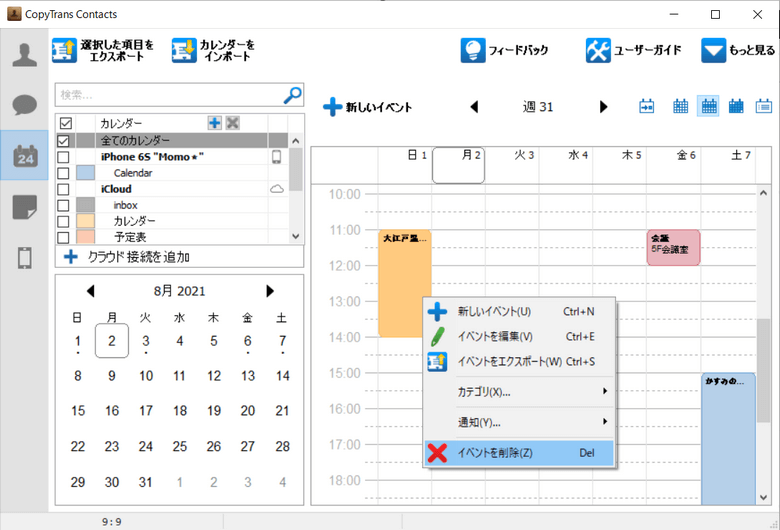Switch to month view icon
Viewport: 780px width, 530px height.
(736, 106)
